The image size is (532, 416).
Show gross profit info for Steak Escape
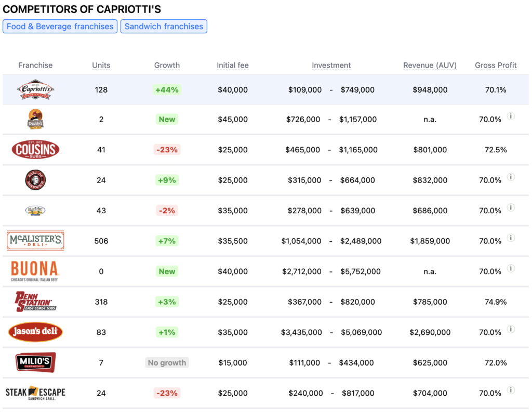511,390
